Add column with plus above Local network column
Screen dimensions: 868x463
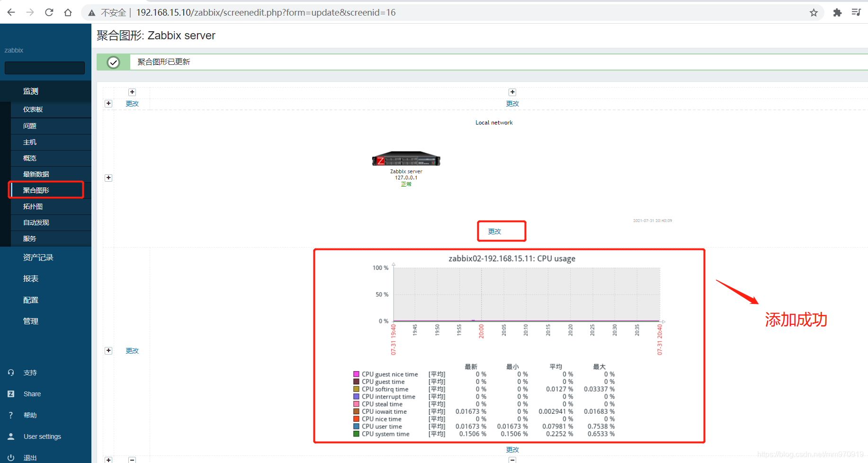point(512,92)
